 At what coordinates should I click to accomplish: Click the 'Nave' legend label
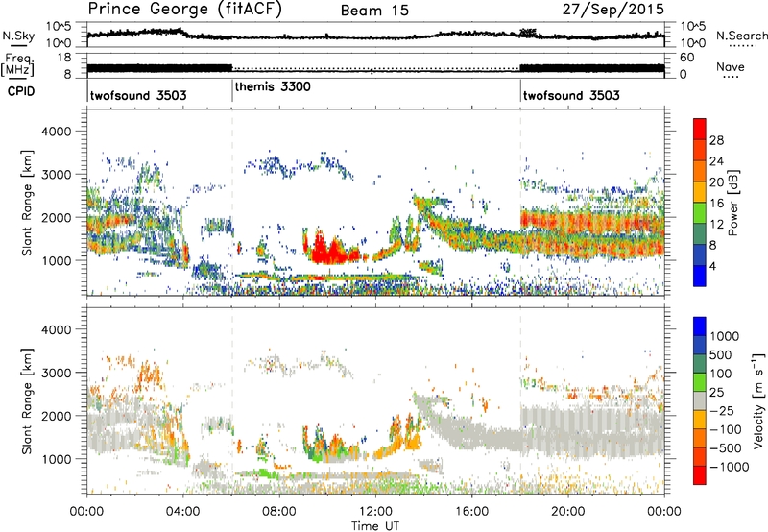coord(731,66)
